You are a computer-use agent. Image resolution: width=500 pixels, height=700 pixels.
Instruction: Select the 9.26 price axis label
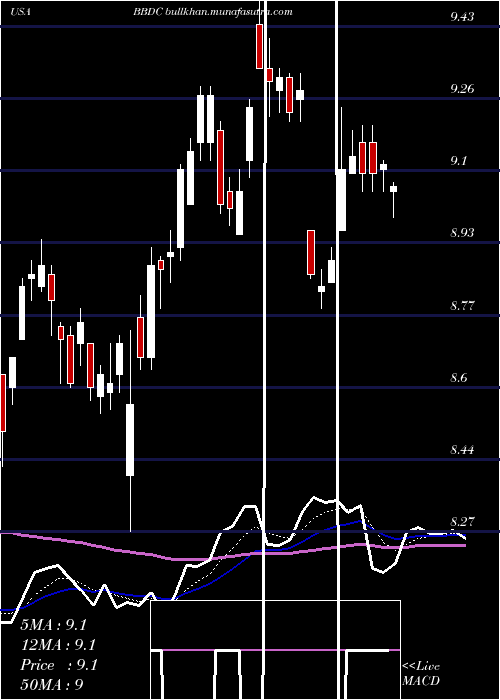click(x=462, y=89)
